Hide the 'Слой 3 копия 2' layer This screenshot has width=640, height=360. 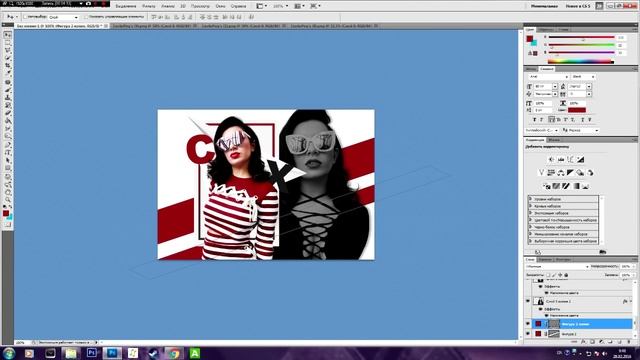pos(528,301)
